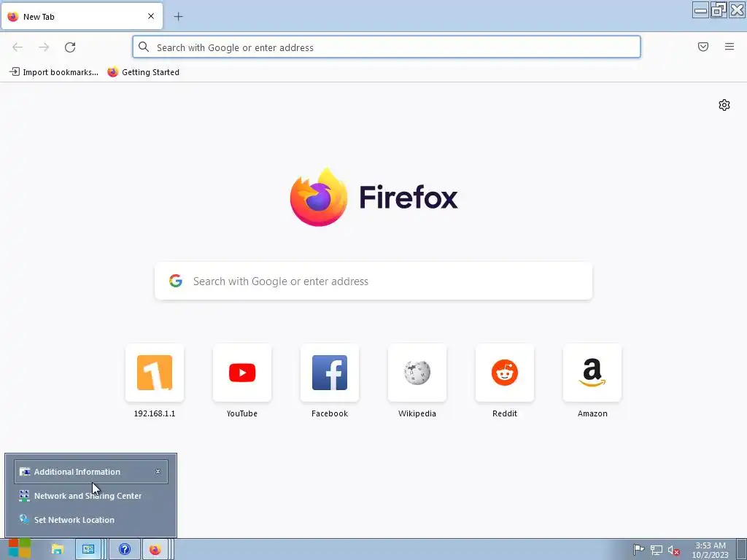The image size is (747, 560).
Task: Click the Firefox taskbar button
Action: [x=155, y=549]
